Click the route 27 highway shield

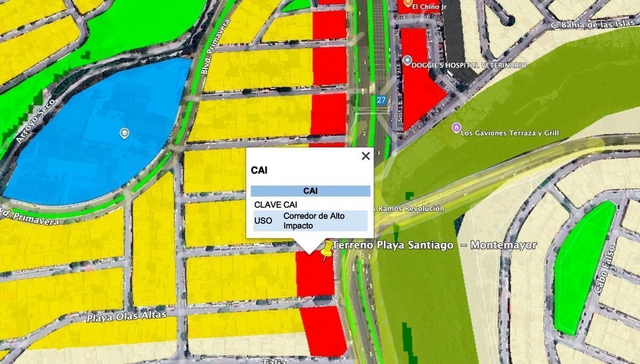coord(381,100)
